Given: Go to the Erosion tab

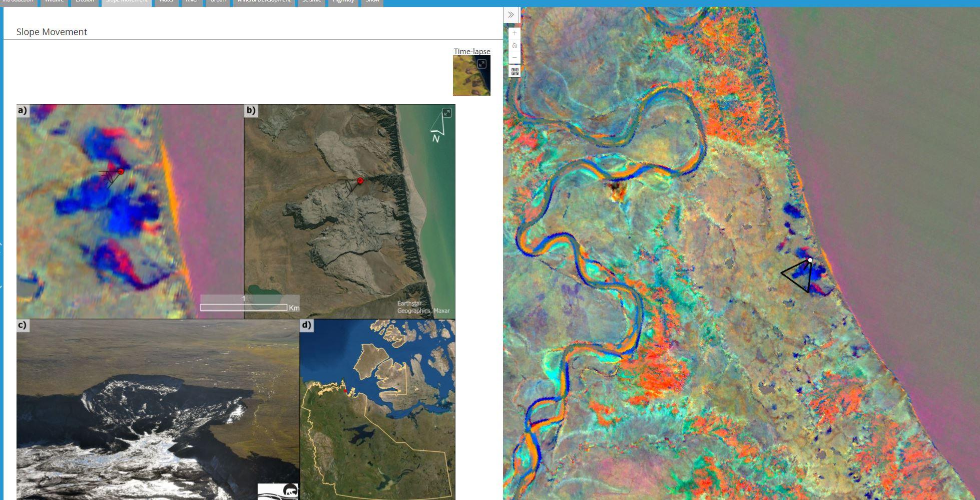Looking at the screenshot, I should (85, 2).
